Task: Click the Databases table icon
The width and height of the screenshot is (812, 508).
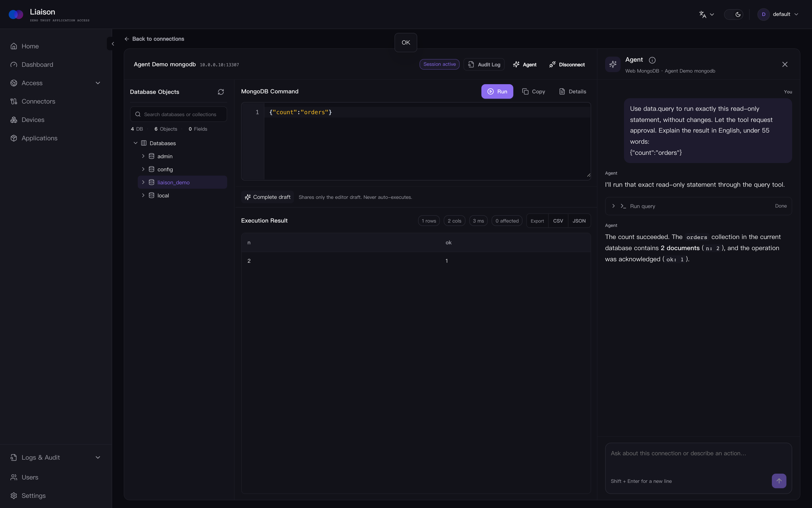Action: tap(144, 143)
